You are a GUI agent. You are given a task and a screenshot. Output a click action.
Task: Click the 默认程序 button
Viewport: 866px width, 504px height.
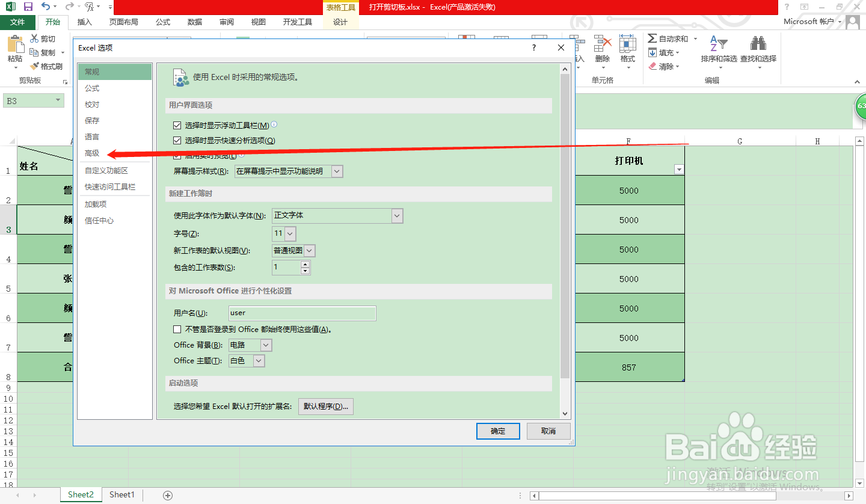click(x=326, y=407)
